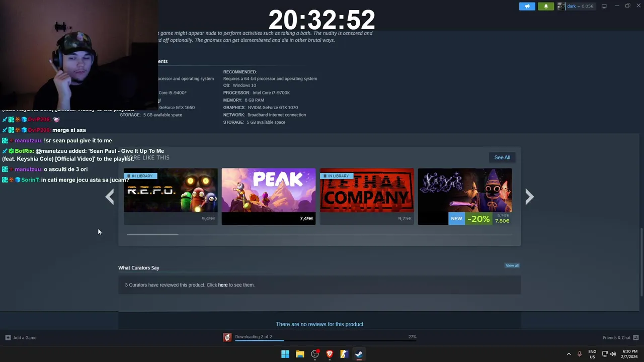
Task: Click R.E.P.O. In Library badge
Action: (140, 176)
